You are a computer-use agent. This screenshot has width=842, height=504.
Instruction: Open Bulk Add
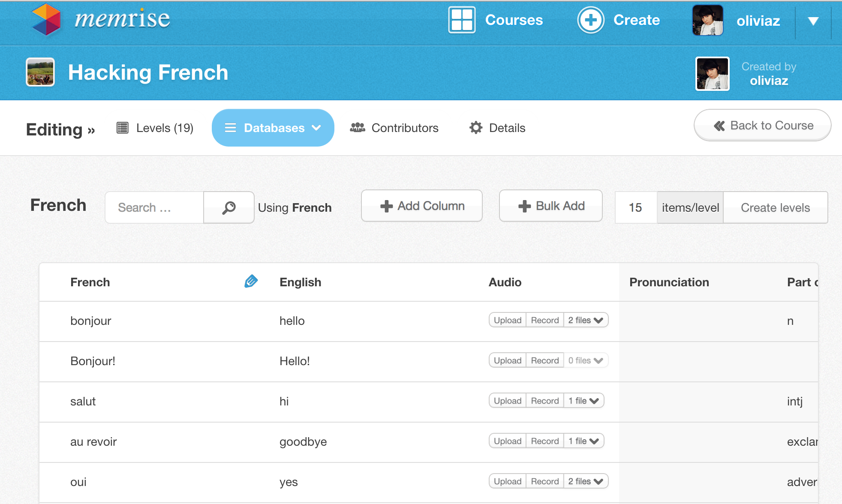(551, 206)
